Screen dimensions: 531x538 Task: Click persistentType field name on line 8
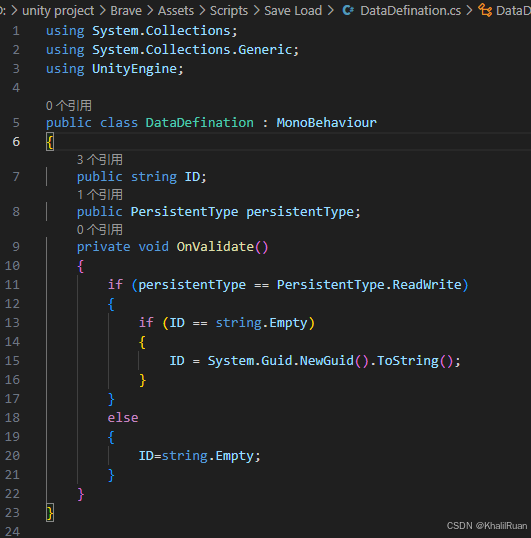click(x=300, y=212)
